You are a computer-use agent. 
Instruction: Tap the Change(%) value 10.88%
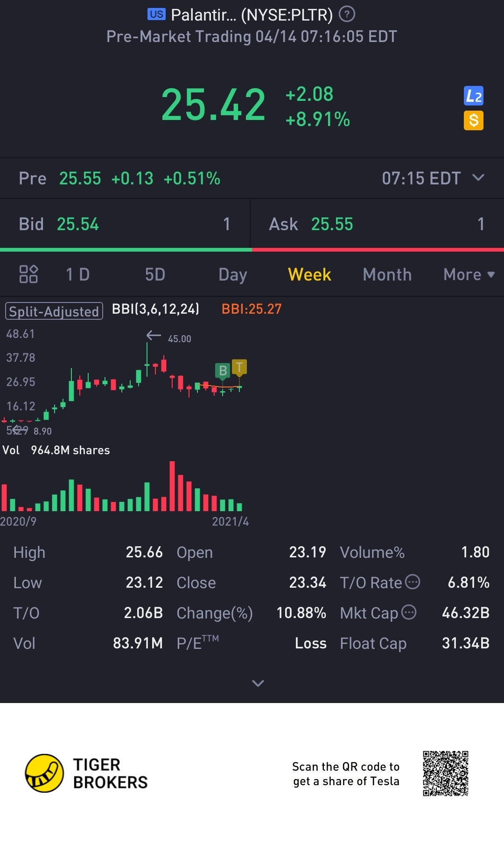pyautogui.click(x=301, y=613)
